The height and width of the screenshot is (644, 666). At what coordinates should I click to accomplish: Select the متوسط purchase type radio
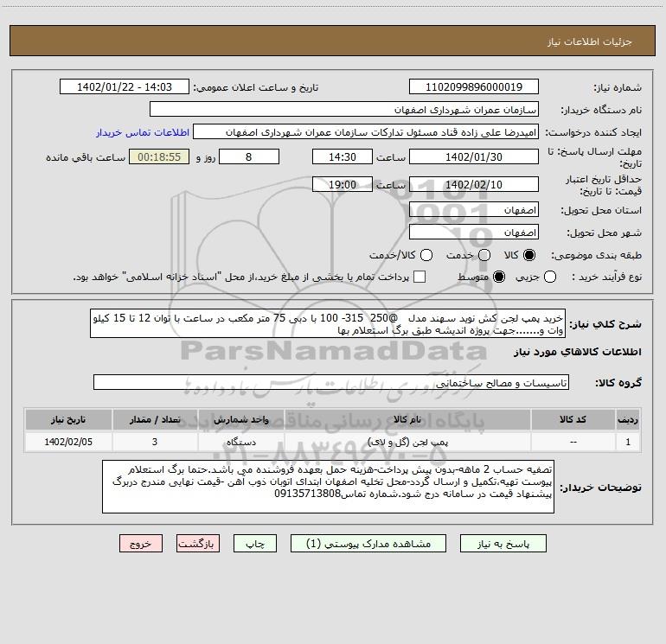pos(499,277)
